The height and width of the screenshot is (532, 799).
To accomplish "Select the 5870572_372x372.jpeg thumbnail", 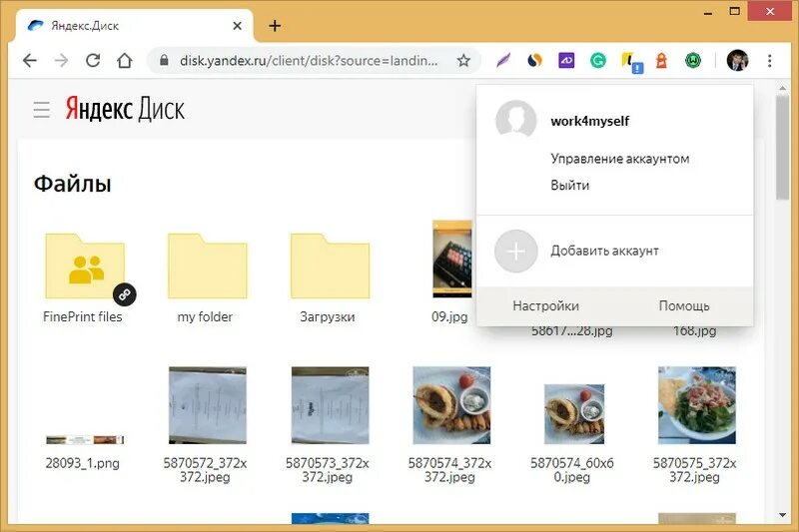I will 208,405.
